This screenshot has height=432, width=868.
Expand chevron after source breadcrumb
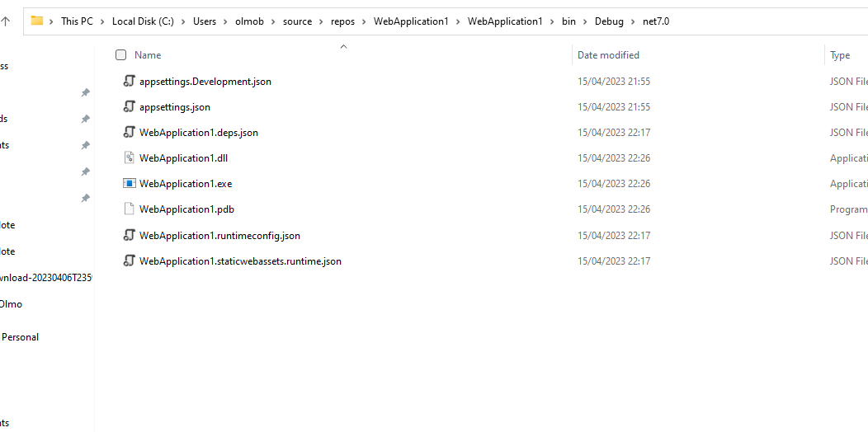(x=321, y=21)
